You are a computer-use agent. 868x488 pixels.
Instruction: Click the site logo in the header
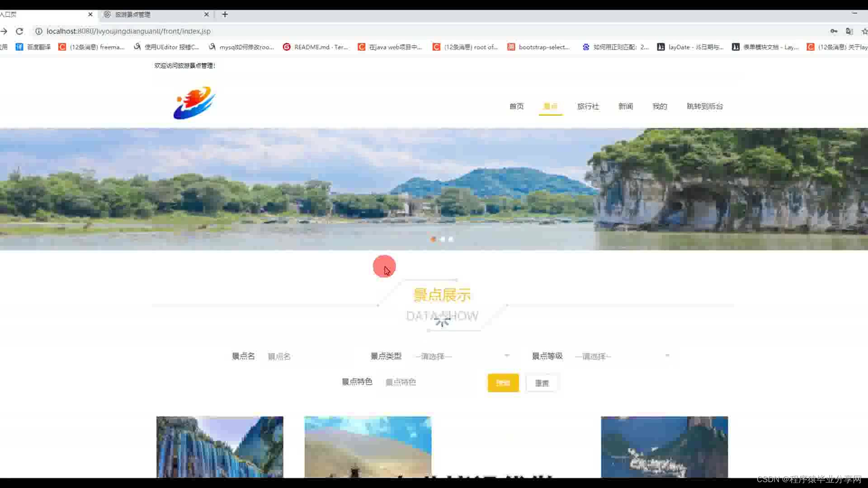tap(194, 103)
